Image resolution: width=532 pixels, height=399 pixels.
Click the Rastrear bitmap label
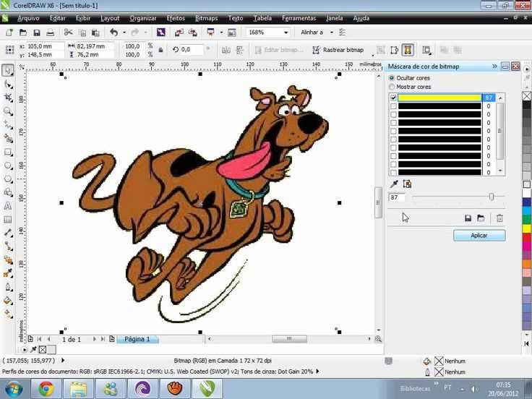pyautogui.click(x=343, y=50)
